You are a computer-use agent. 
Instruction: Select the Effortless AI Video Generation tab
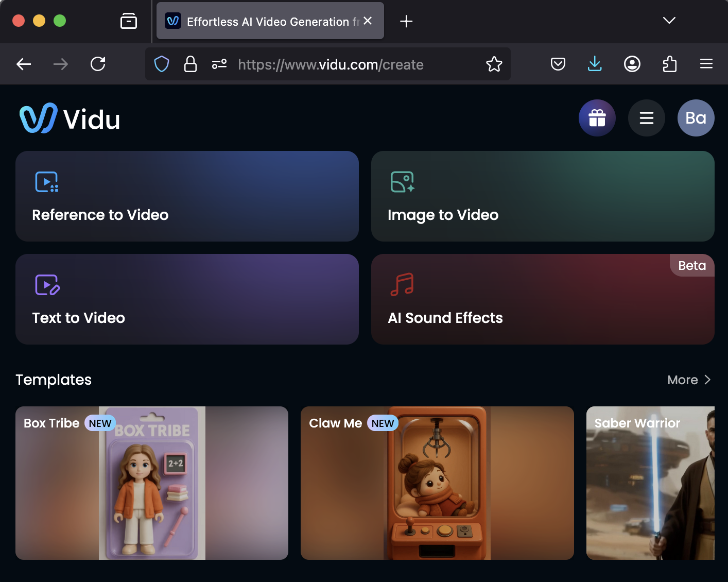[x=270, y=21]
